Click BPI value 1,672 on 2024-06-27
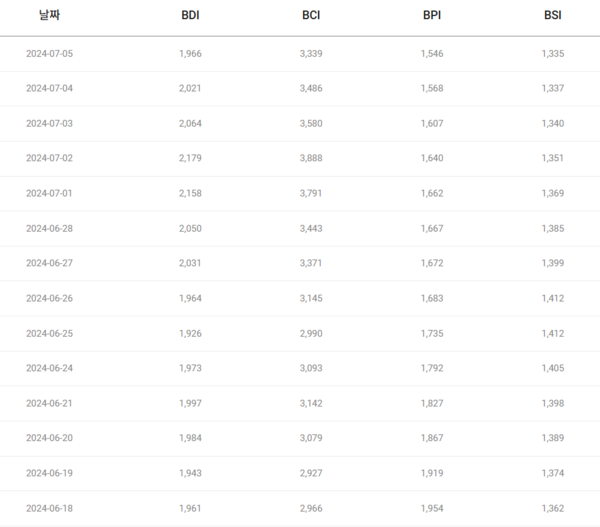 432,263
